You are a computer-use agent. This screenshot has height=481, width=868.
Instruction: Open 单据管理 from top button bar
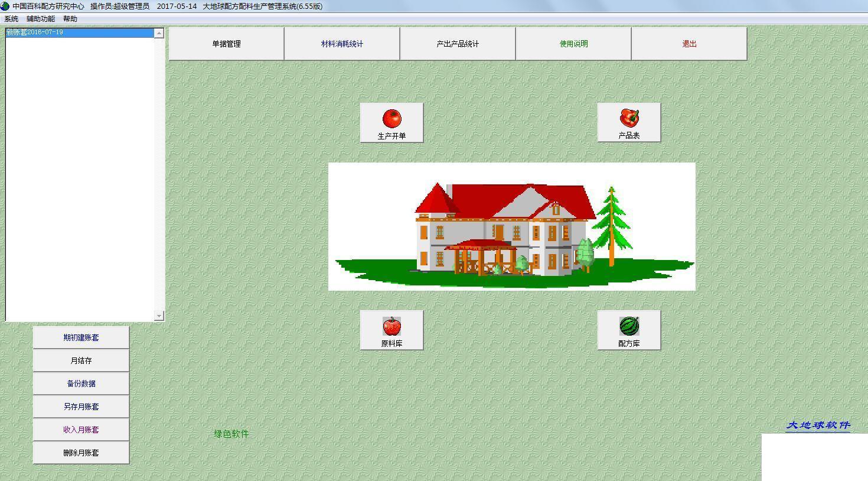[226, 44]
